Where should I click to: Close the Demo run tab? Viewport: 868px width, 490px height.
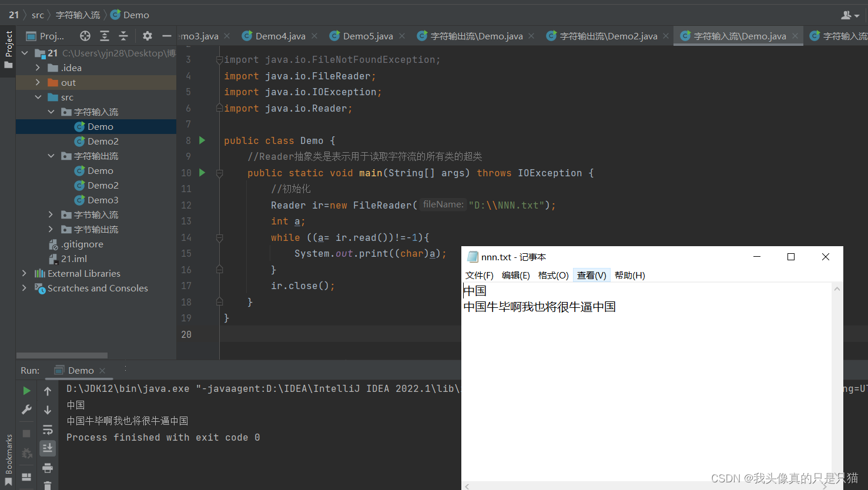pos(102,370)
